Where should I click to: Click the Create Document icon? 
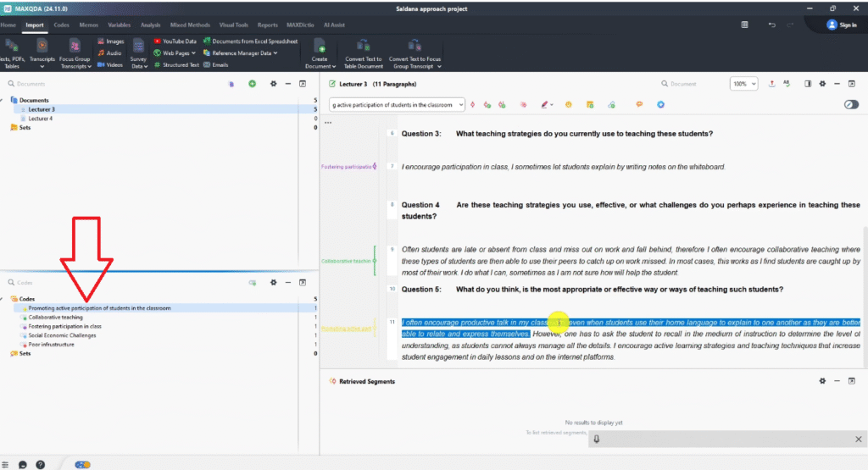point(320,47)
